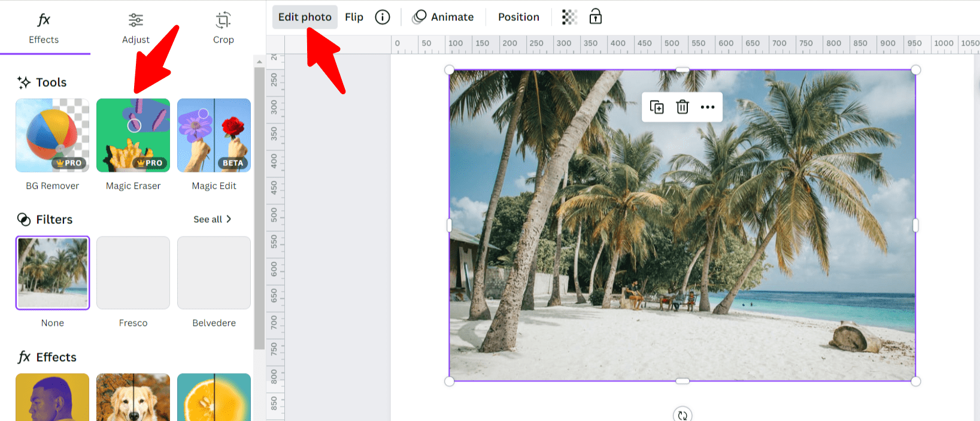Select the dog effect thumbnail

tap(133, 397)
